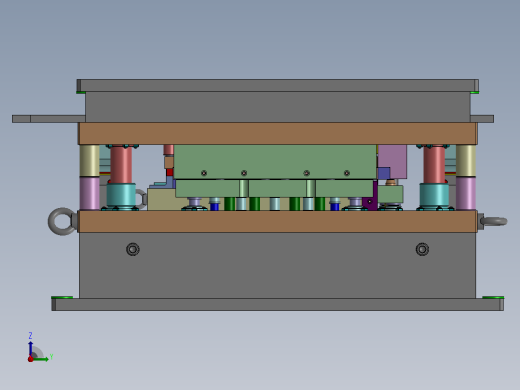Select the right lifting eye bolt
The image size is (520, 390).
493,221
